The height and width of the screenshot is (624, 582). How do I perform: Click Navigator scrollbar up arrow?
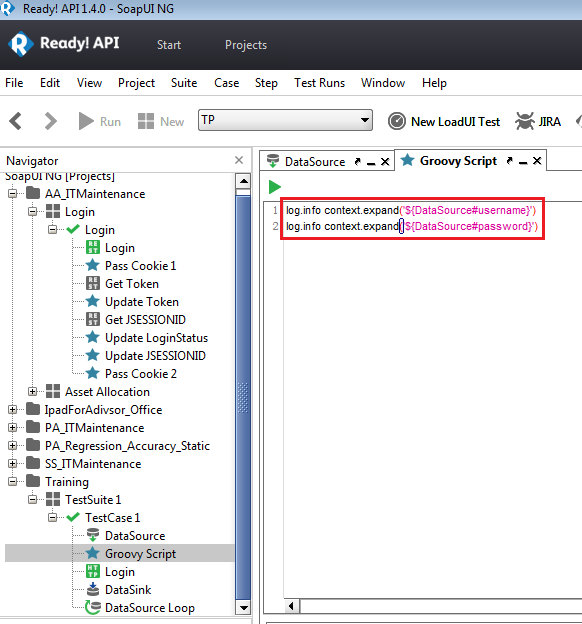243,181
